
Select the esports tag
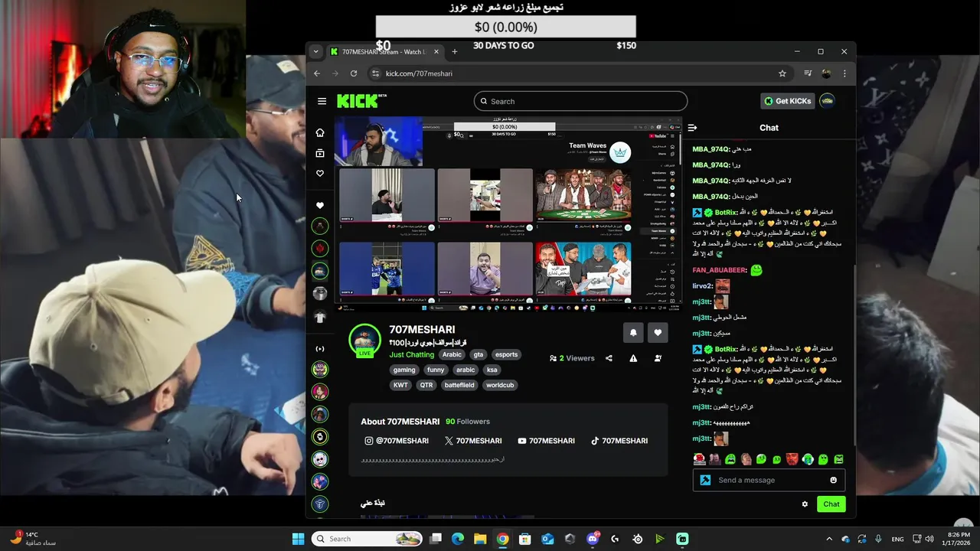coord(506,354)
